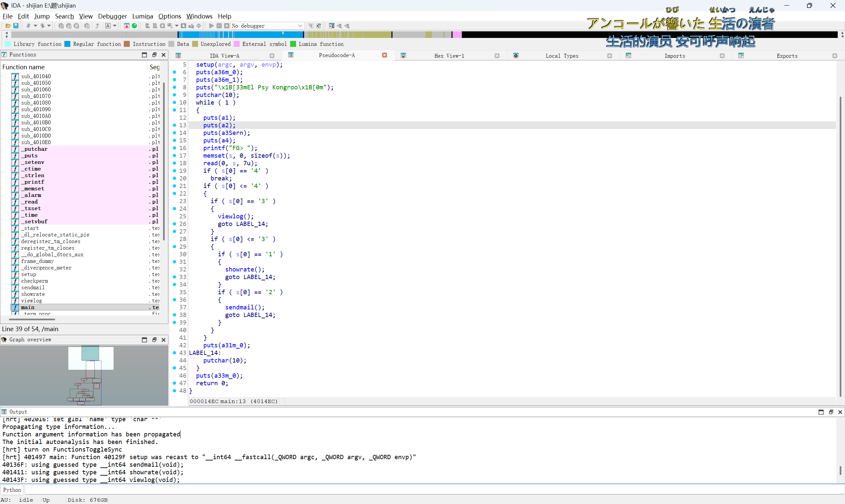
Task: Click the red up-arrow toolbar icon
Action: coord(126,26)
